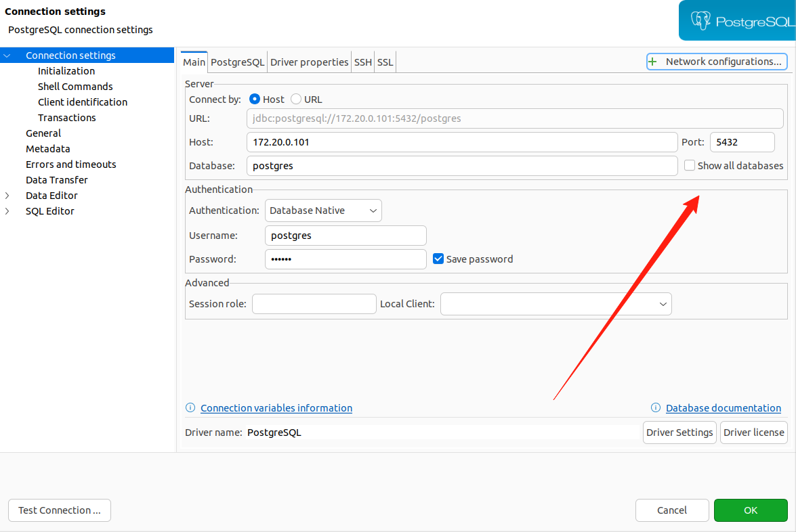Viewport: 796px width, 532px height.
Task: Open the Local Client dropdown
Action: click(x=556, y=305)
